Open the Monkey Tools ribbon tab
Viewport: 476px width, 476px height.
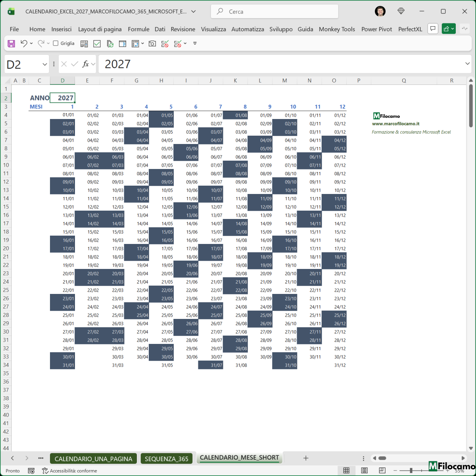pyautogui.click(x=337, y=29)
